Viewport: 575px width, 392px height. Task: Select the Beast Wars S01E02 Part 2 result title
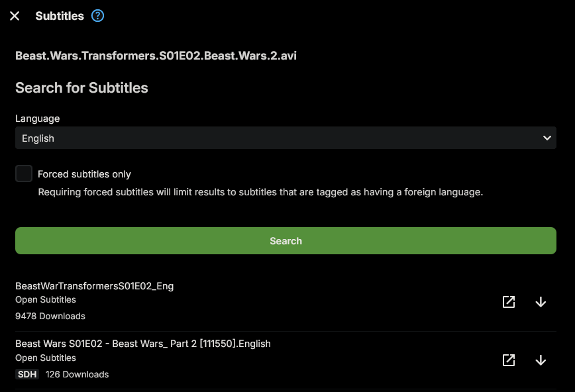pos(142,344)
